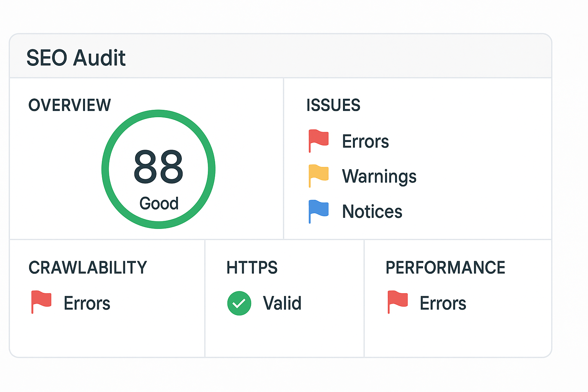This screenshot has height=392, width=588.
Task: Click the OVERVIEW section heading
Action: [x=70, y=105]
